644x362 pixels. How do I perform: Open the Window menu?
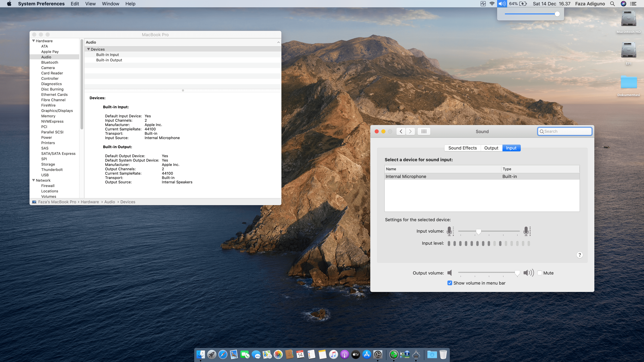pos(110,4)
